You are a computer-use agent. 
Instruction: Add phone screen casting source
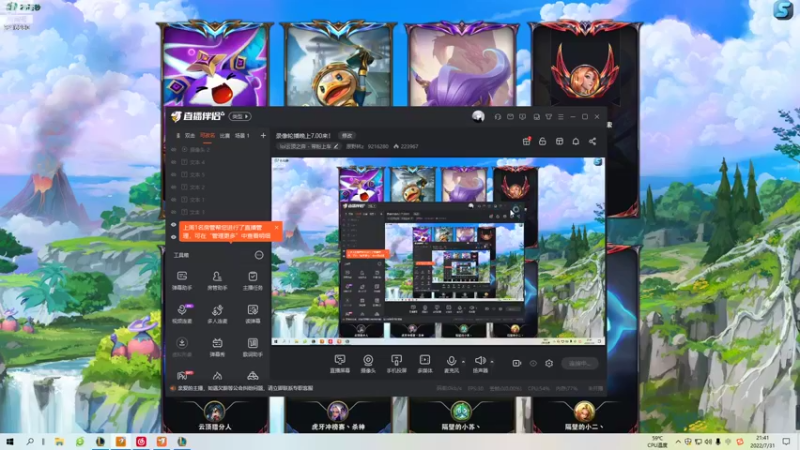pyautogui.click(x=396, y=364)
